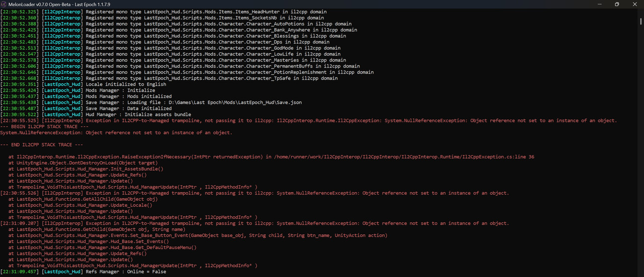Click the exception line timestamped 22:30:55.526
The height and width of the screenshot is (277, 644).
(255, 193)
